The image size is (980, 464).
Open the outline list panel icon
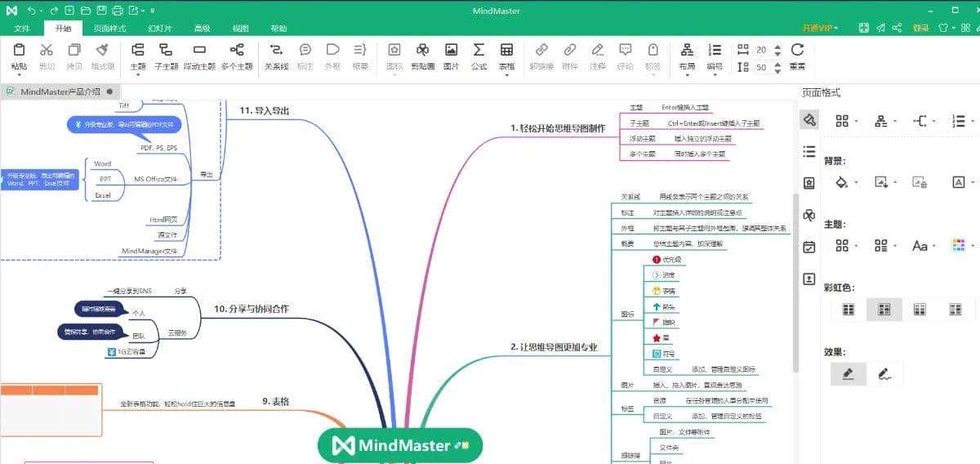pos(808,151)
